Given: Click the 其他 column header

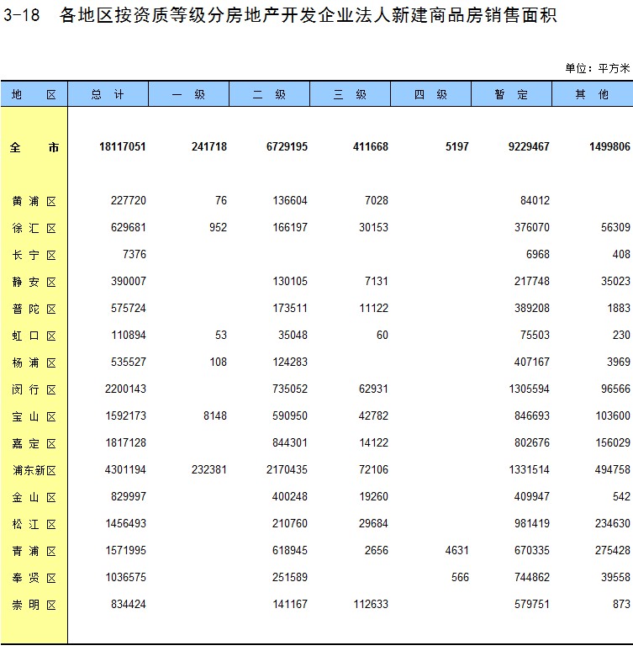Looking at the screenshot, I should click(592, 95).
